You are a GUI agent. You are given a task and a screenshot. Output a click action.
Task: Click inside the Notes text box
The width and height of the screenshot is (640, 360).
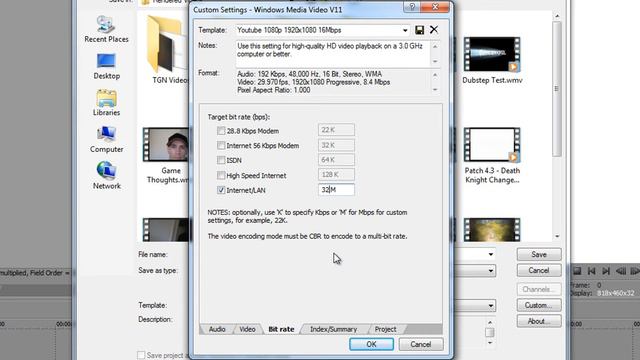coord(332,54)
